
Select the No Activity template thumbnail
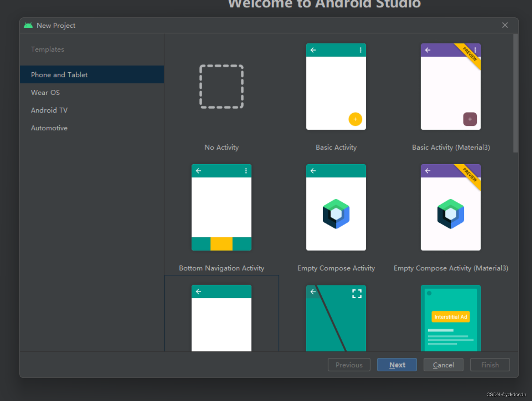tap(222, 87)
